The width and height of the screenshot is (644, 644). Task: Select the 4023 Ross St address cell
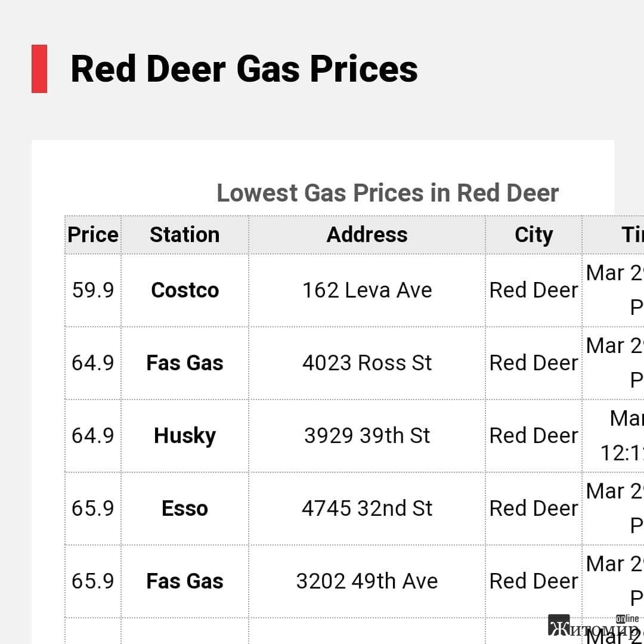367,363
